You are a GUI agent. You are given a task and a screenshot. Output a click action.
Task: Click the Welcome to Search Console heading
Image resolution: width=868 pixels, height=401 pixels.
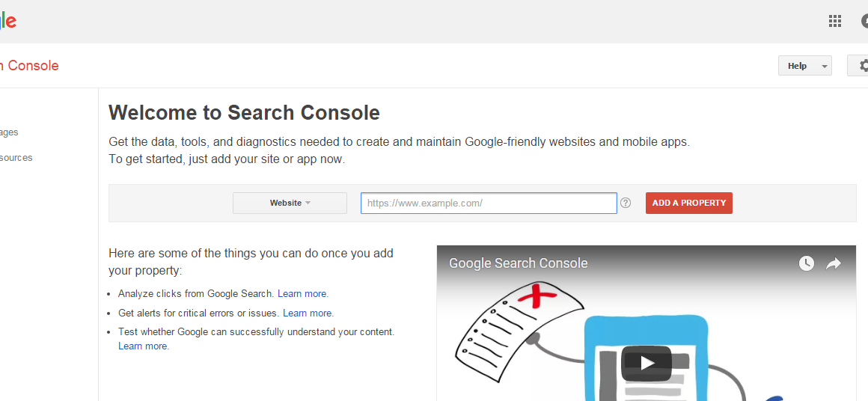[x=244, y=113]
